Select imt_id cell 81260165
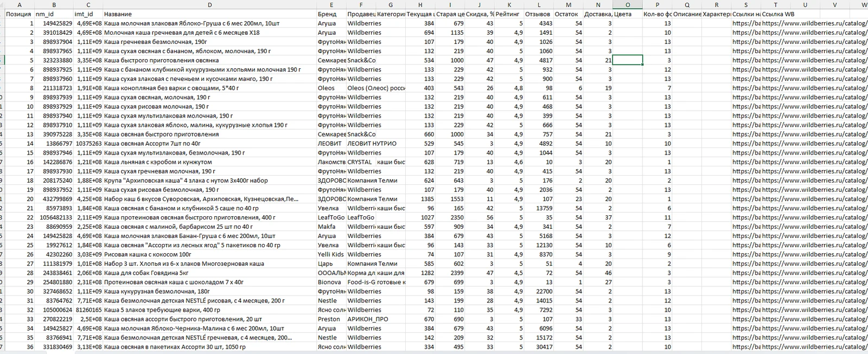868x354 pixels. [88, 310]
